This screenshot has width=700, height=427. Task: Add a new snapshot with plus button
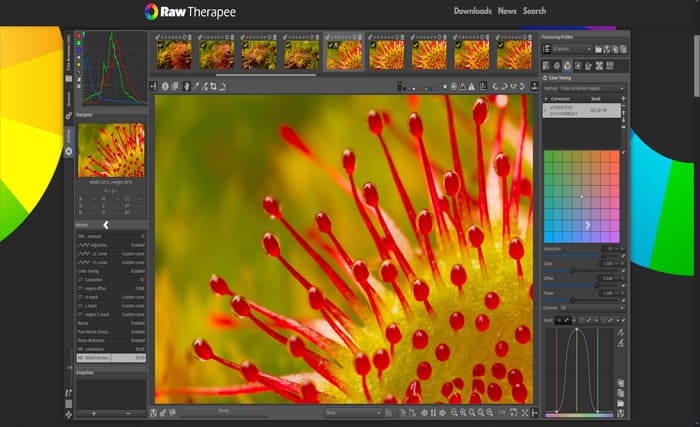94,414
